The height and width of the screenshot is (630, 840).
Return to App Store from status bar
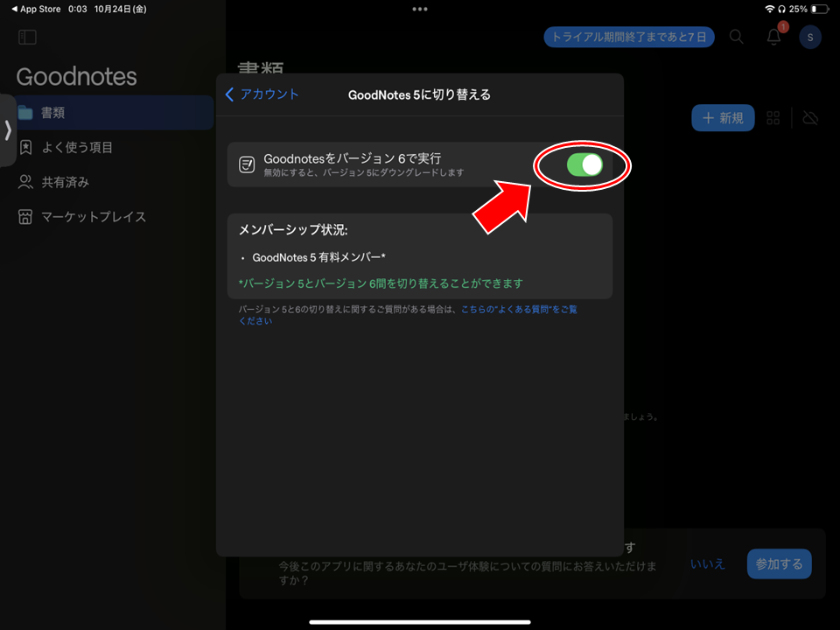tap(35, 9)
